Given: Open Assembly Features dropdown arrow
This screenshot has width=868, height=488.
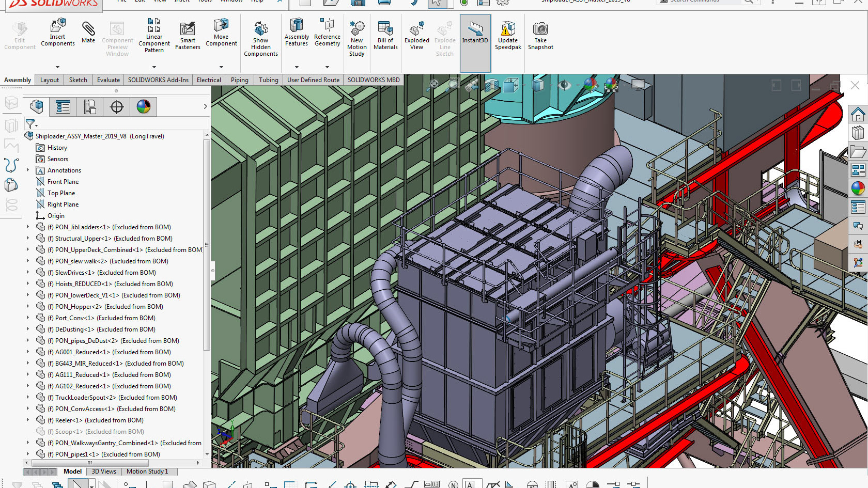Looking at the screenshot, I should (297, 67).
